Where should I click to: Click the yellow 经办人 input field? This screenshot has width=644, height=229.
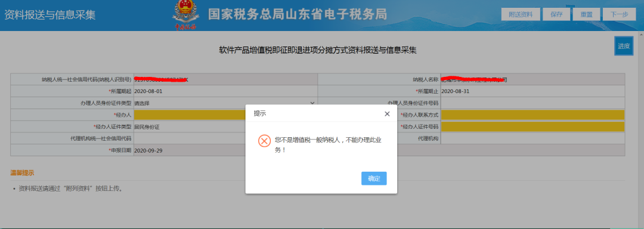click(190, 115)
